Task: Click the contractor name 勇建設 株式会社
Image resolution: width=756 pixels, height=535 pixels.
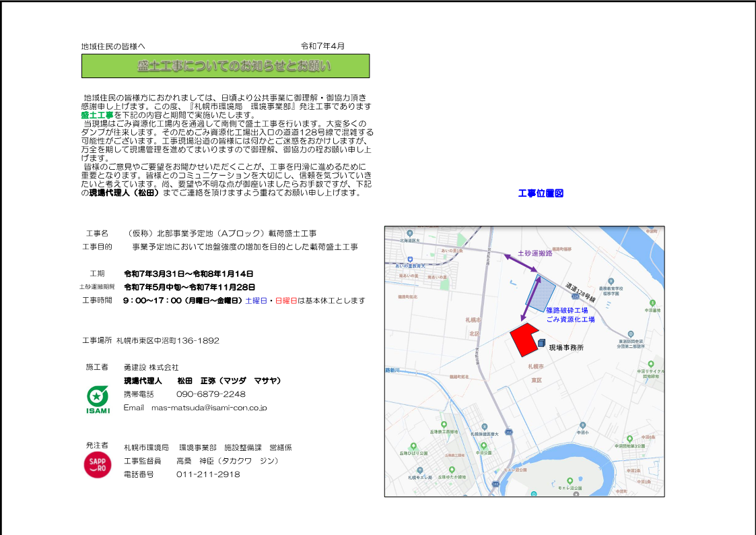Action: click(x=151, y=368)
